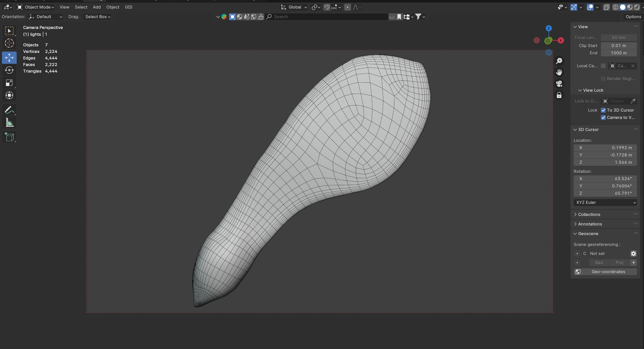Click the pan hand icon

click(x=559, y=73)
